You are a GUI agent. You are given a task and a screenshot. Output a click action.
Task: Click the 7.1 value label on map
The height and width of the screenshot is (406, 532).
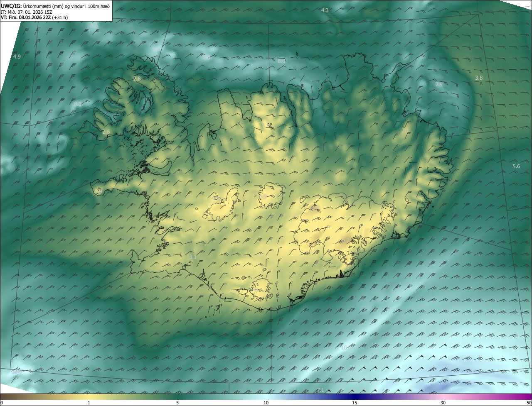coord(320,390)
